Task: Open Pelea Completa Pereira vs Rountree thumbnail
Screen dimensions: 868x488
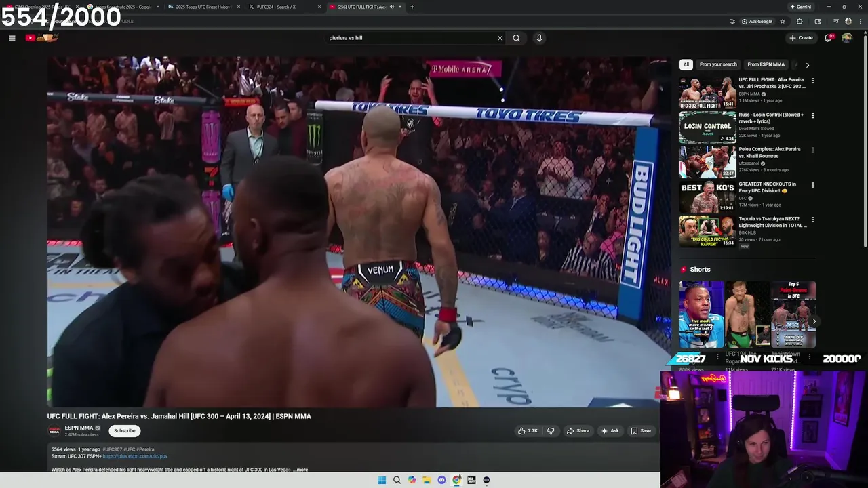Action: [707, 162]
